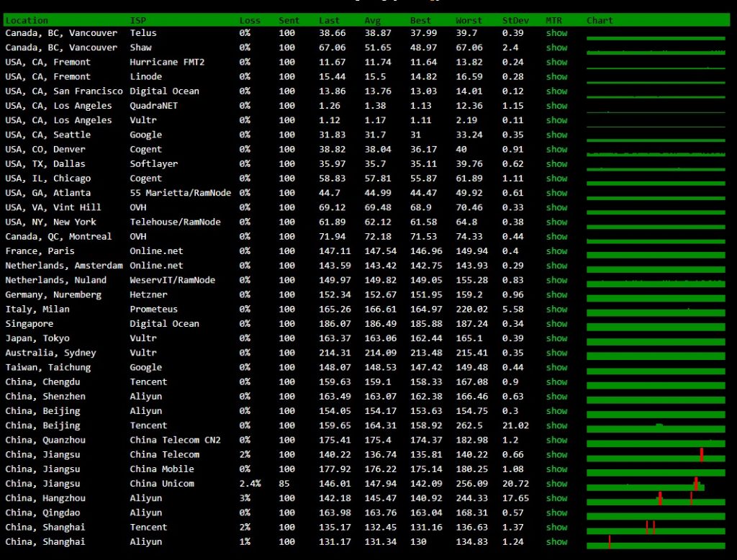Show MTR for Softlayer Dallas
Image resolution: width=737 pixels, height=560 pixels.
pos(556,164)
